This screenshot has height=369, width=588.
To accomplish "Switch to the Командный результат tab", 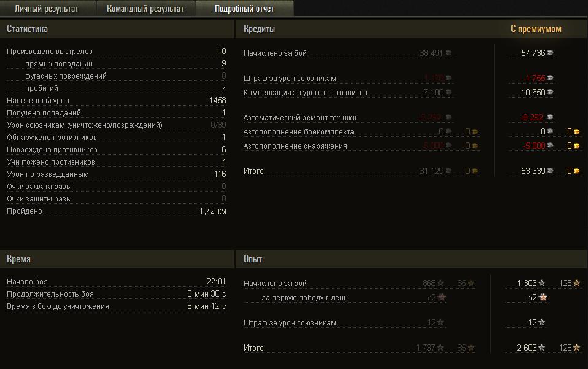I will pyautogui.click(x=145, y=9).
